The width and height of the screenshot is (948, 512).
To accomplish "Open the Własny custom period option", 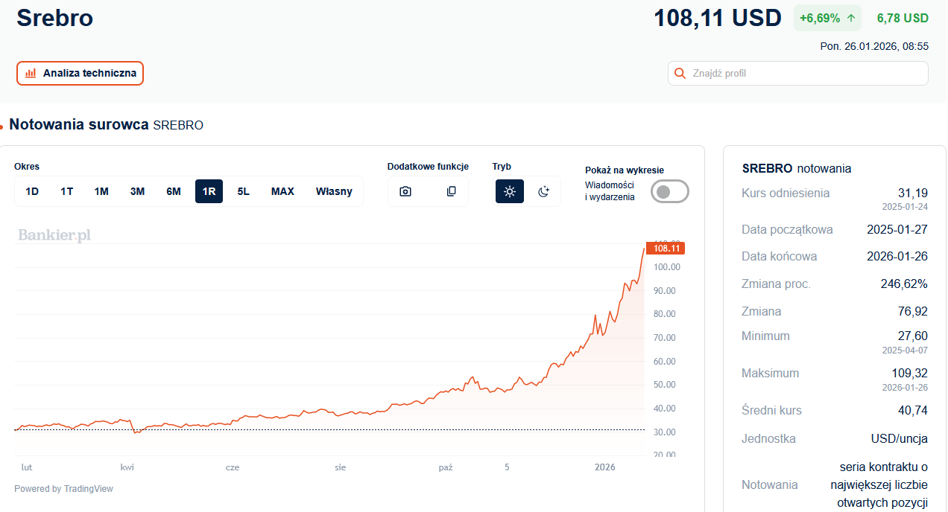I will pos(334,192).
